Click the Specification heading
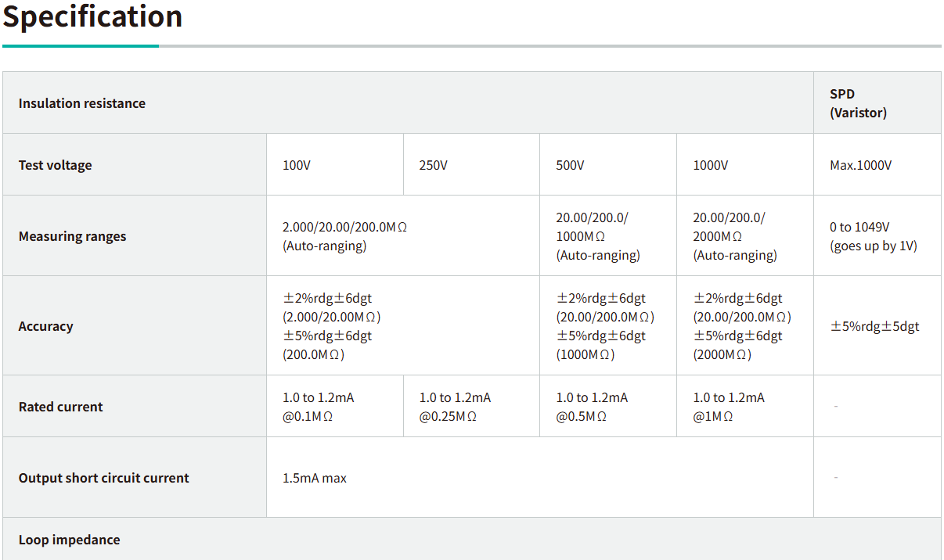The image size is (944, 560). [x=92, y=16]
